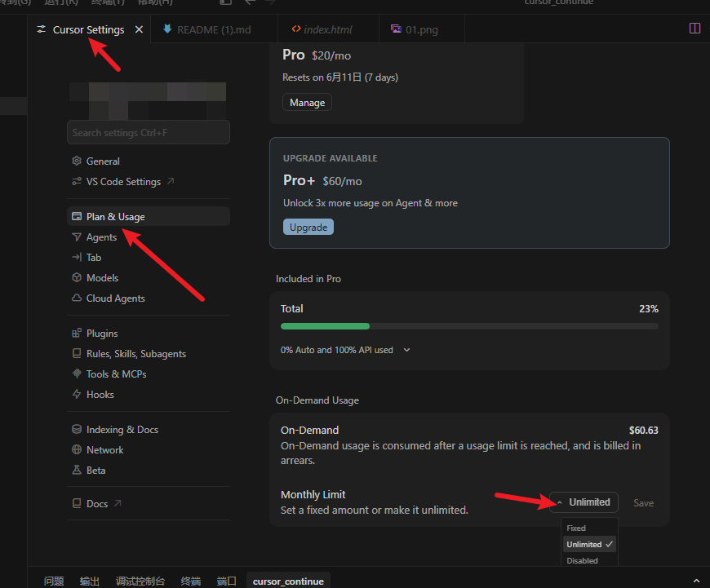Click the README markdown file icon
This screenshot has height=588, width=710.
pyautogui.click(x=167, y=29)
